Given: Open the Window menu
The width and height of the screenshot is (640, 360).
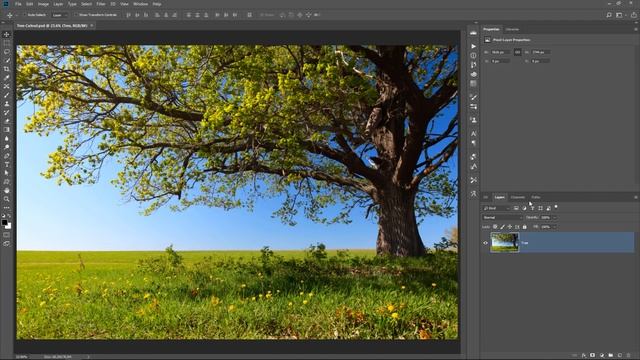Looking at the screenshot, I should (x=140, y=4).
